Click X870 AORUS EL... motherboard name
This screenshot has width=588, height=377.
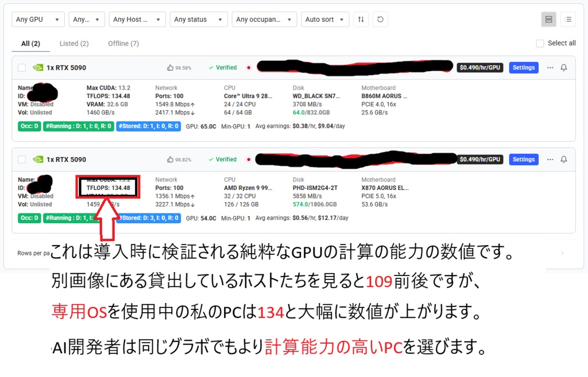[x=385, y=188]
